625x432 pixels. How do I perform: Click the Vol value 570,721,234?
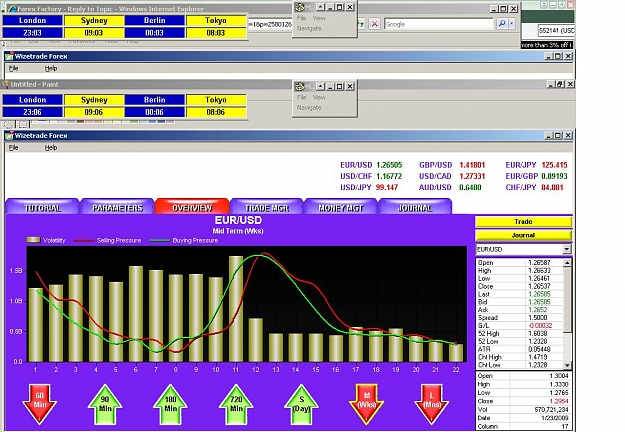[551, 410]
